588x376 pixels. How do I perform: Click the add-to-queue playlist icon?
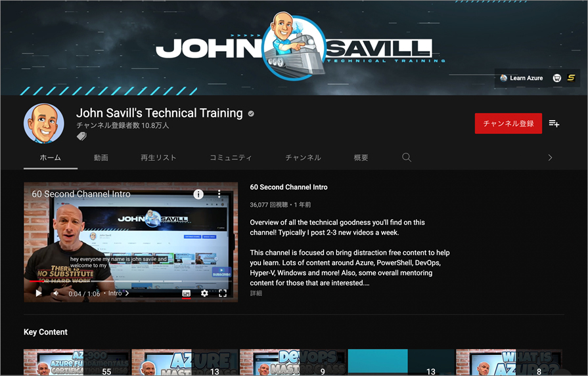[x=554, y=123]
